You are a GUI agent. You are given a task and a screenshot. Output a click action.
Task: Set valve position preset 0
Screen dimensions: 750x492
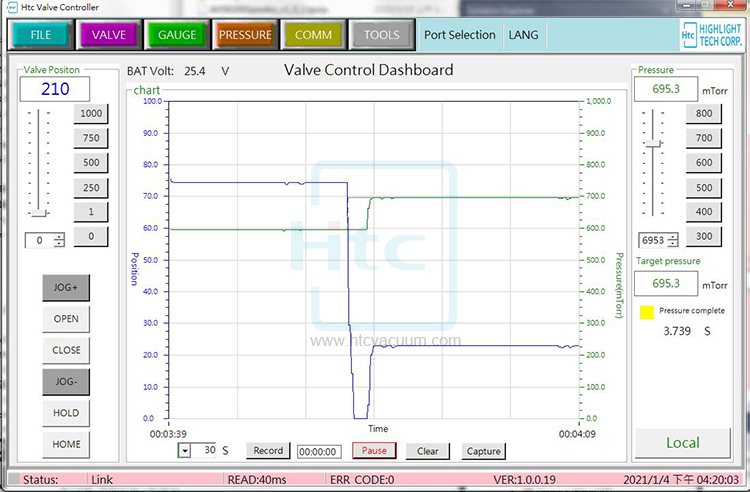coord(91,236)
